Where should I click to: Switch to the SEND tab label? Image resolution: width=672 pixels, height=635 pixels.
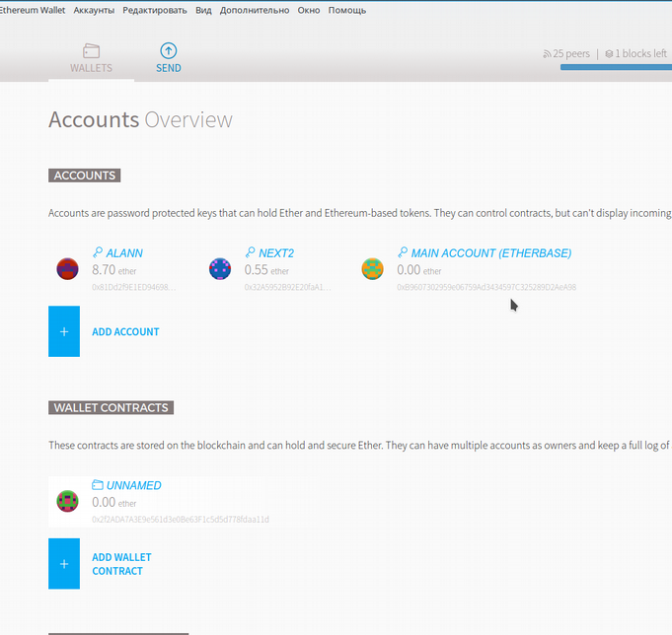click(x=169, y=68)
